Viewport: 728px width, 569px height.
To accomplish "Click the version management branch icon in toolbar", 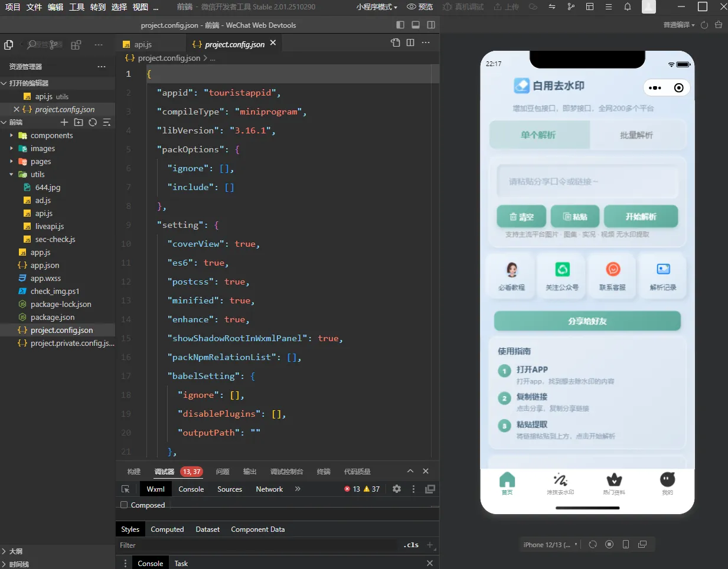I will (570, 7).
